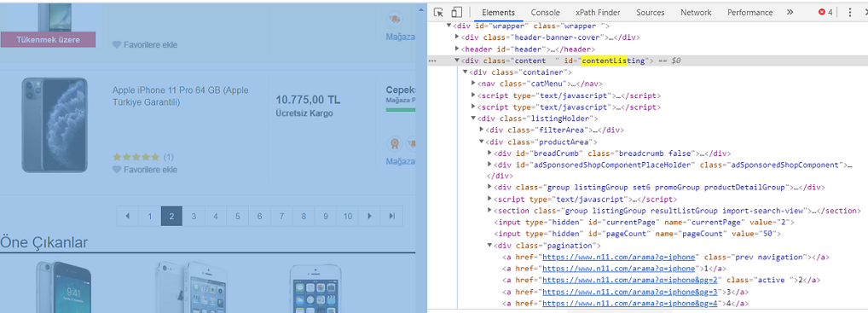Switch to the Sources tab
The width and height of the screenshot is (868, 313).
[650, 12]
